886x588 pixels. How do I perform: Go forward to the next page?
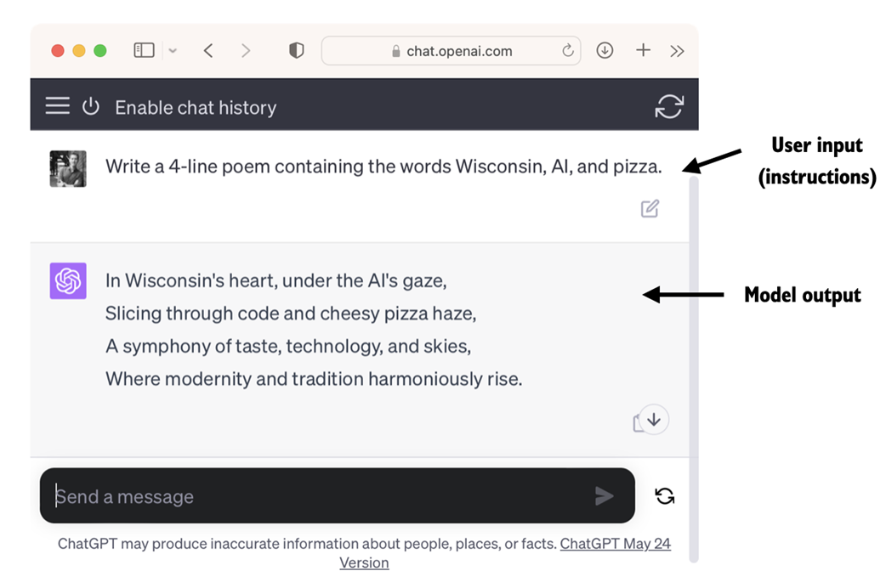click(246, 51)
